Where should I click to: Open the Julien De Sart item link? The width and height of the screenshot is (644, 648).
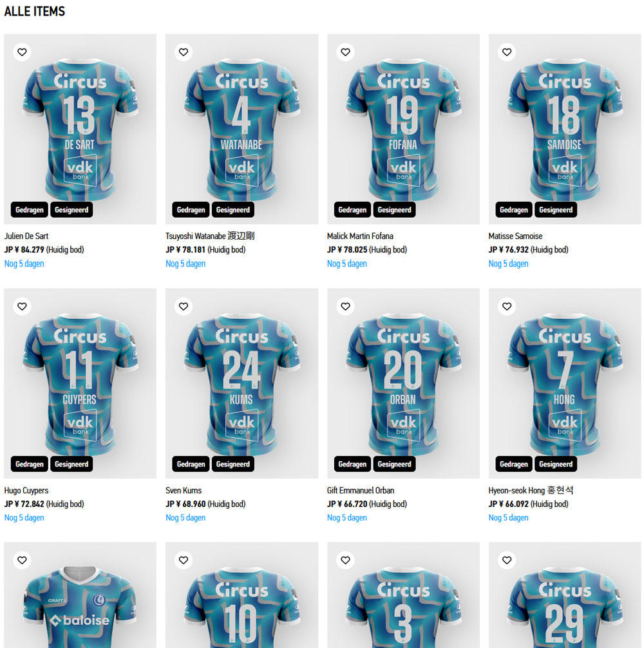point(26,236)
